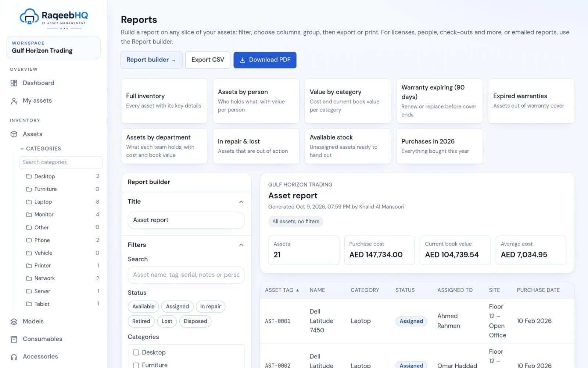The height and width of the screenshot is (368, 588).
Task: Tick the Furniture category checkbox
Action: 136,365
